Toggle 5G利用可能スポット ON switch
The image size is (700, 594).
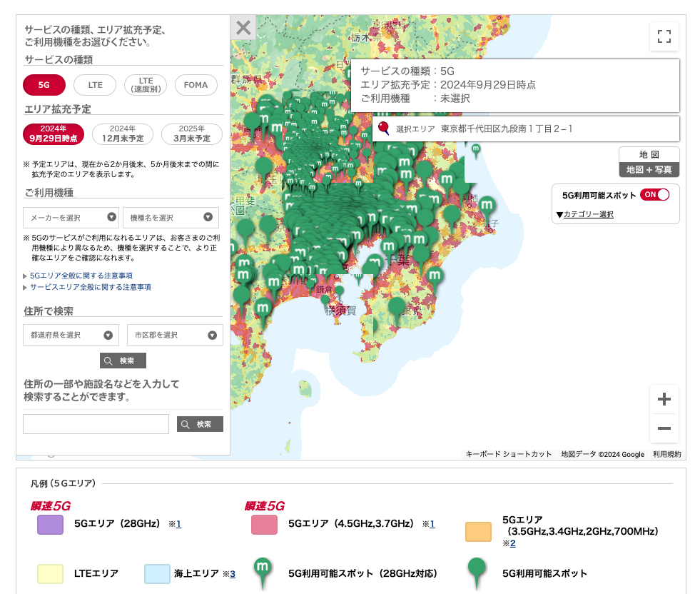(x=654, y=195)
